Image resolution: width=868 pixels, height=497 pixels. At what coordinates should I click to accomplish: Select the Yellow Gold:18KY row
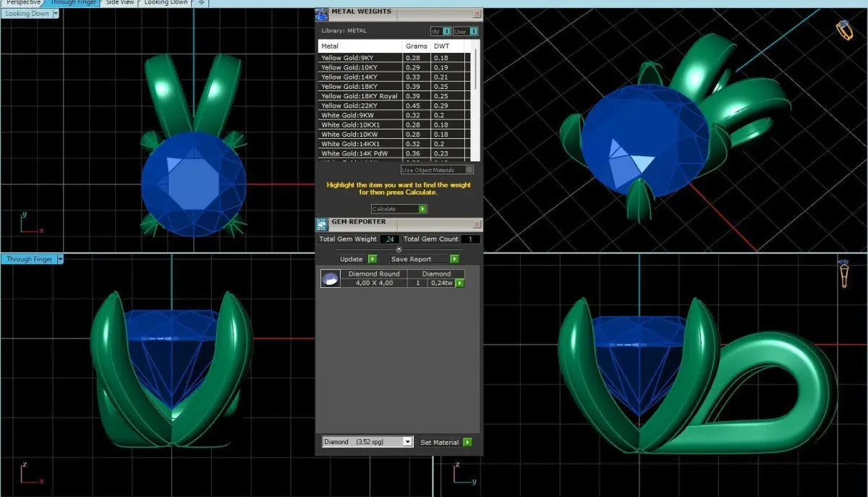point(394,86)
